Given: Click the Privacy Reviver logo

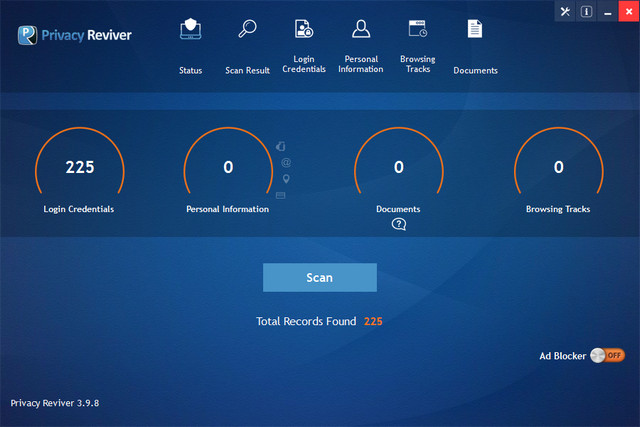Looking at the screenshot, I should (75, 35).
